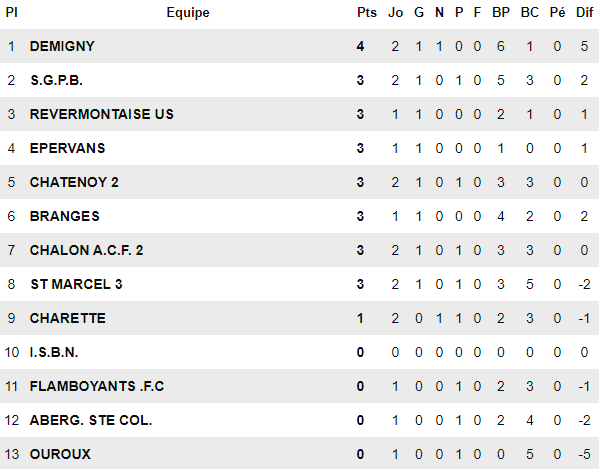Image resolution: width=600 pixels, height=469 pixels.
Task: Select REVERMONTAISE US team
Action: coord(102,114)
